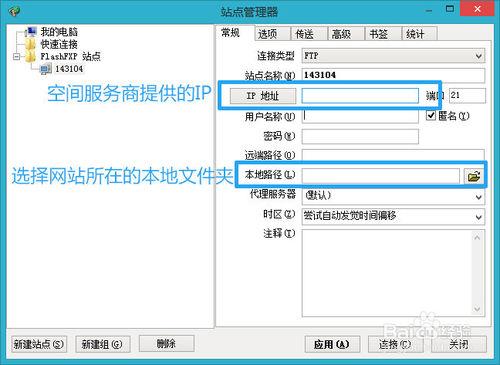Click the folder browse icon beside 本地路径

[474, 176]
